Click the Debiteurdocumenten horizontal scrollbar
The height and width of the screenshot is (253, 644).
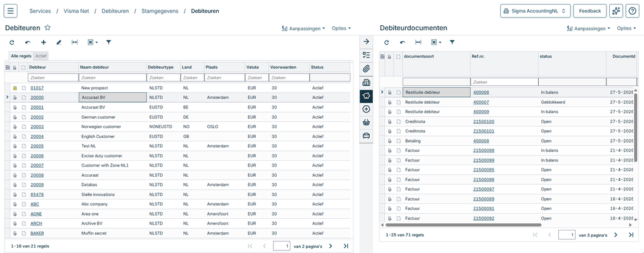tap(463, 225)
